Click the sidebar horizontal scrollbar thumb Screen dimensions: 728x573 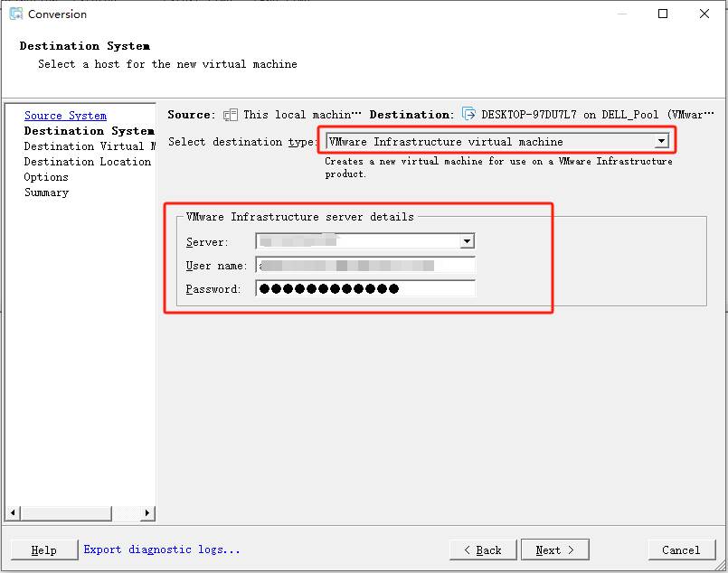click(x=65, y=512)
